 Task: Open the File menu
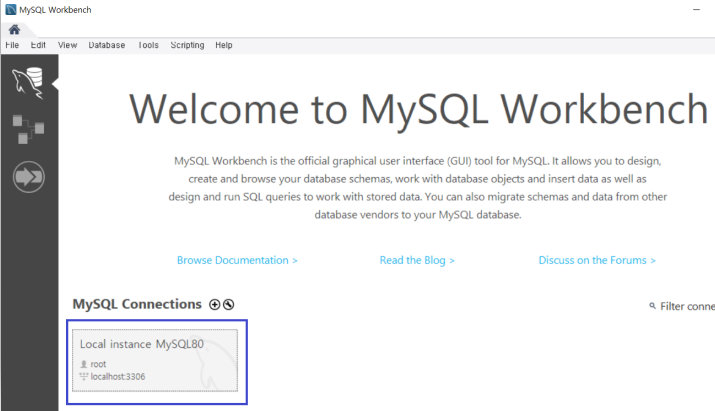click(12, 45)
